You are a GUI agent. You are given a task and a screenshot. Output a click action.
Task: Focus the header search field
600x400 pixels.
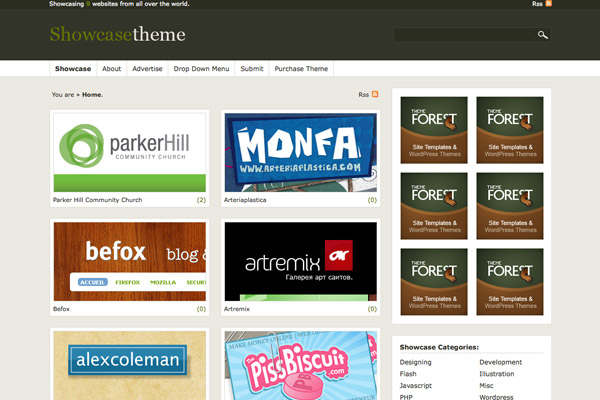(465, 35)
